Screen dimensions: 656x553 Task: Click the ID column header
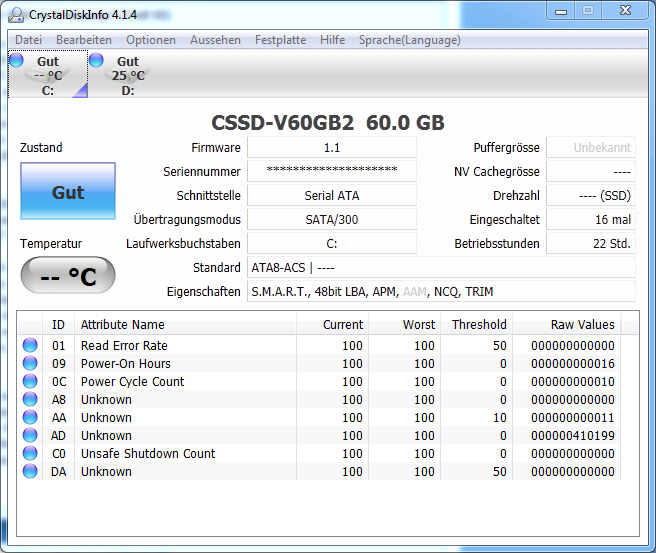(x=58, y=325)
